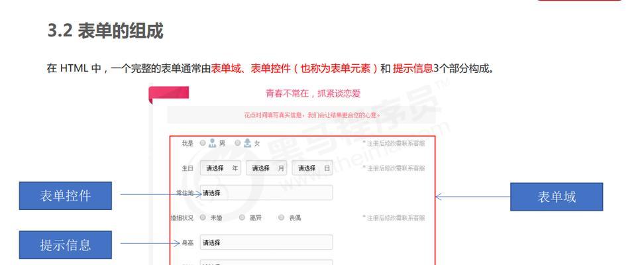The image size is (644, 265).
Task: Click the blue 提示信息 label box
Action: click(x=66, y=245)
